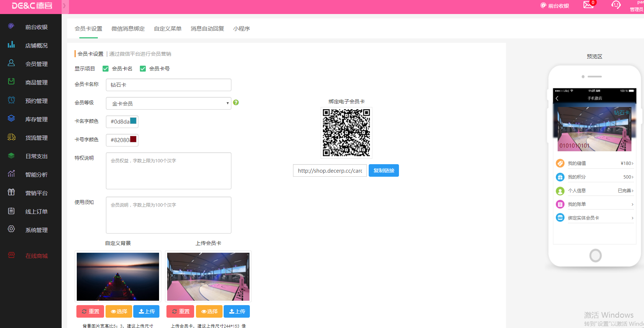Collapse sidebar with the header chevron
The width and height of the screenshot is (644, 328).
tap(64, 6)
